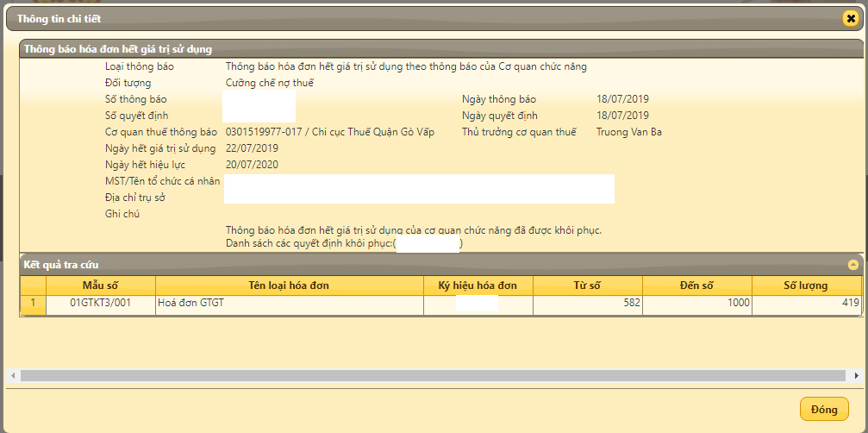This screenshot has width=868, height=433.
Task: Click the Ghi chú label
Action: [122, 214]
